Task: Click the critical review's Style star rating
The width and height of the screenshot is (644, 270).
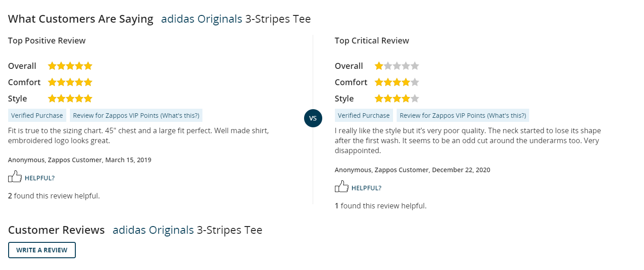Action: coord(397,99)
